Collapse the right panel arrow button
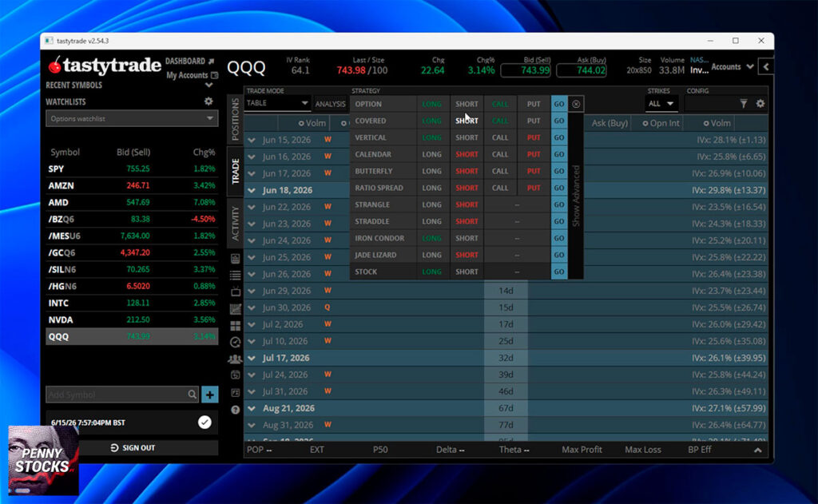Image resolution: width=818 pixels, height=504 pixels. point(766,67)
